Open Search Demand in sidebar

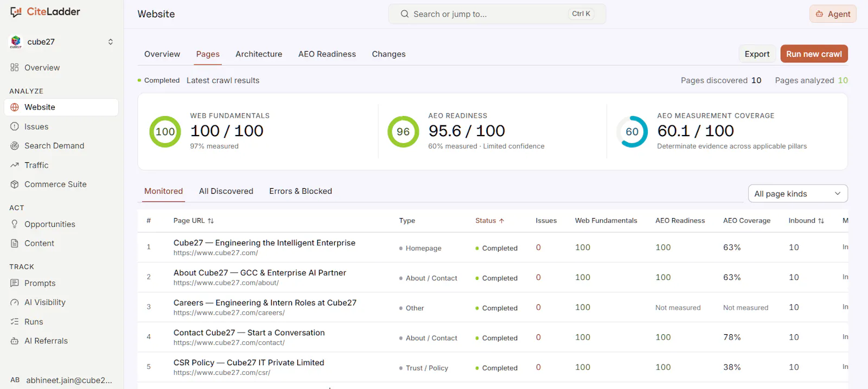(x=61, y=146)
